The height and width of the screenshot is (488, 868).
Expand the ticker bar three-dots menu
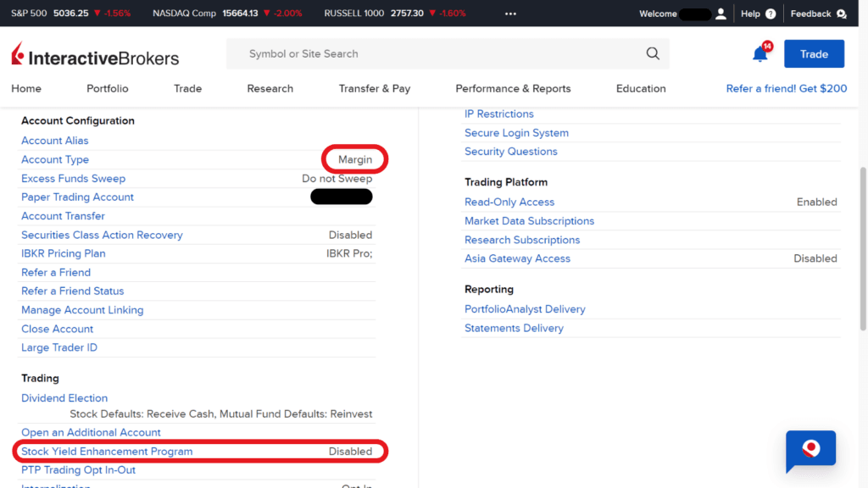[510, 14]
